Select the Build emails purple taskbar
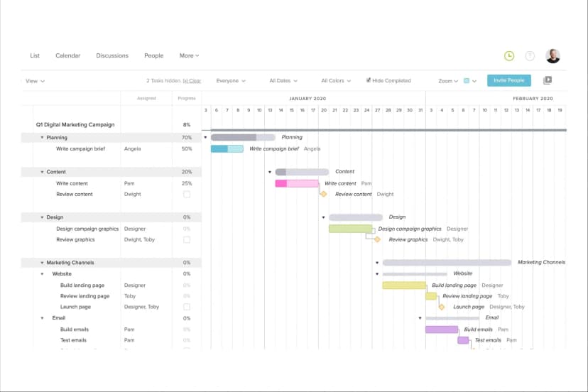Viewport: 588px width, 392px height. pyautogui.click(x=442, y=330)
